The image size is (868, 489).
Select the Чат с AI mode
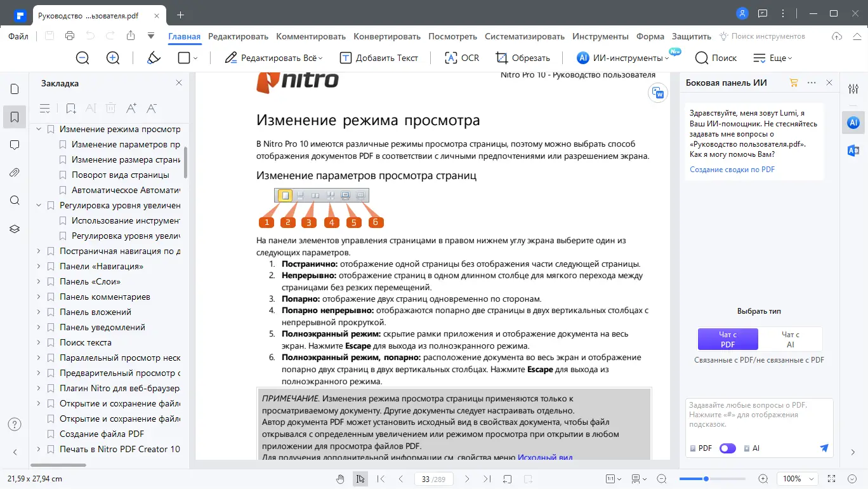(x=791, y=339)
